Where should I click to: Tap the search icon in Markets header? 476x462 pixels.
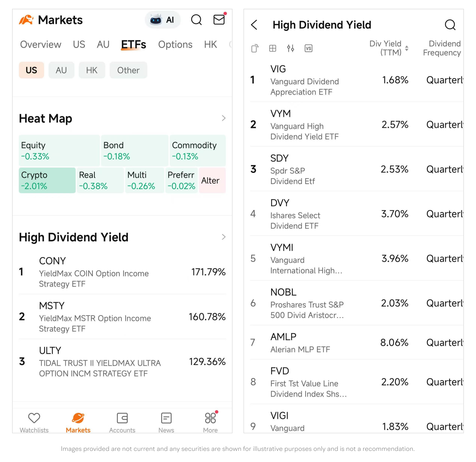pos(196,20)
